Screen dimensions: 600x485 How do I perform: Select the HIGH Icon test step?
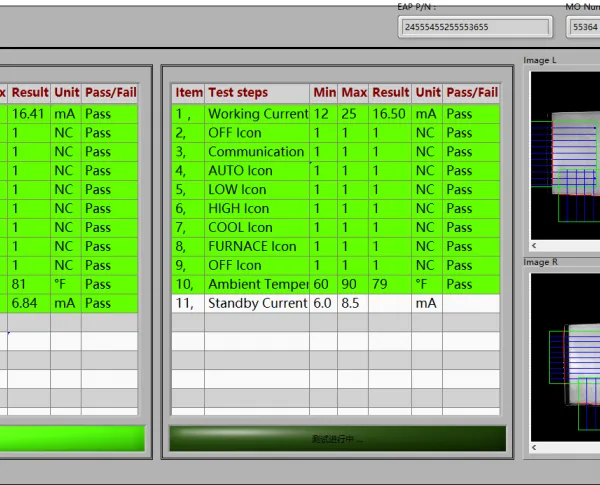257,209
